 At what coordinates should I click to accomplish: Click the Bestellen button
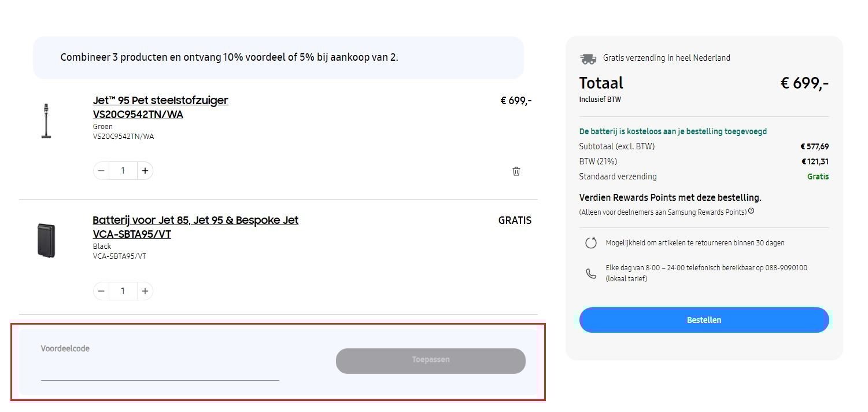click(x=703, y=319)
